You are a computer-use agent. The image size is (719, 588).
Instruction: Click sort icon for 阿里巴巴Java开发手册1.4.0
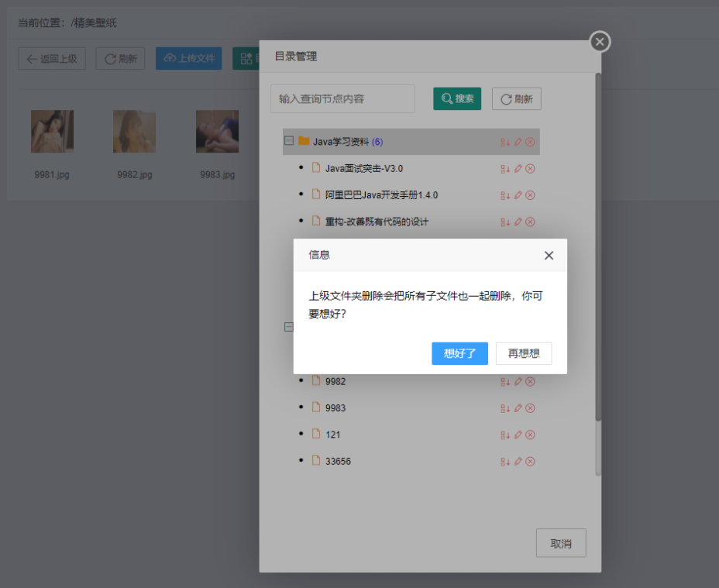(505, 195)
